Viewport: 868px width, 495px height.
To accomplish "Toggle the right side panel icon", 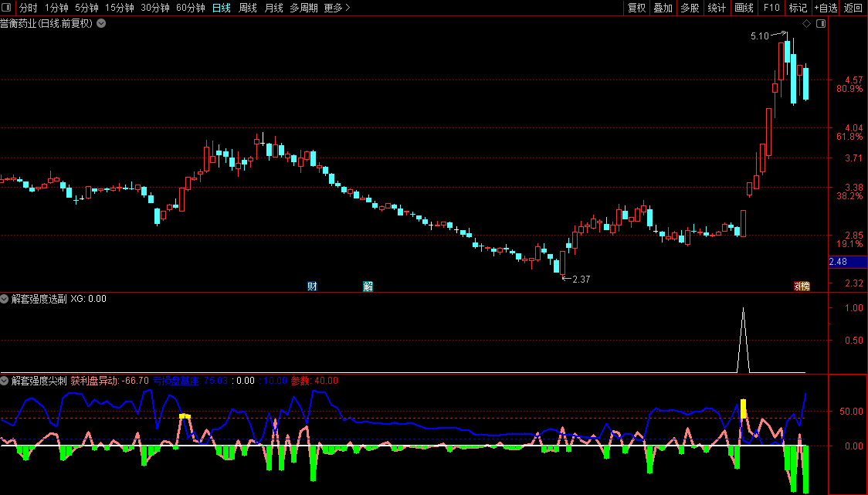I will [821, 23].
